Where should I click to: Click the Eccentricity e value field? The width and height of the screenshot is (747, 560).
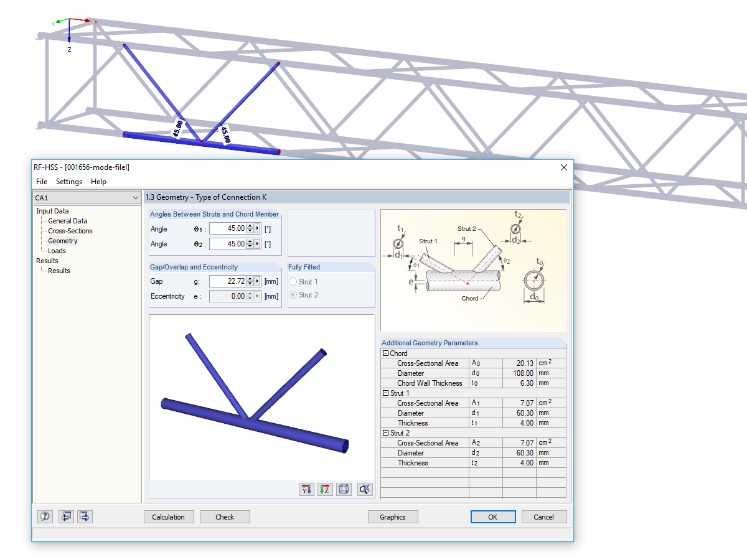tap(228, 296)
